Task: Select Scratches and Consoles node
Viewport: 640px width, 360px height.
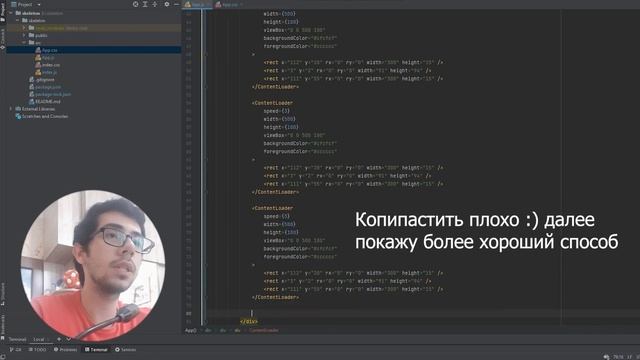Action: tap(45, 116)
